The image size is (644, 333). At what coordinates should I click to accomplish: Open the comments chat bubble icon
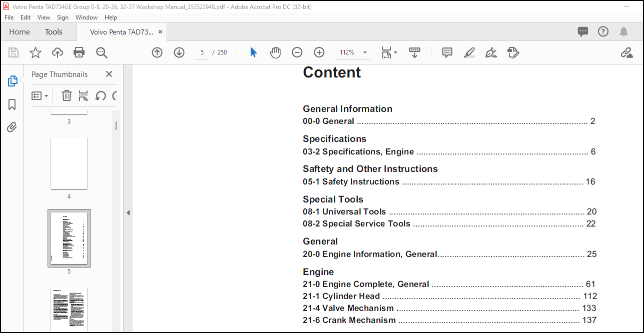tap(583, 32)
